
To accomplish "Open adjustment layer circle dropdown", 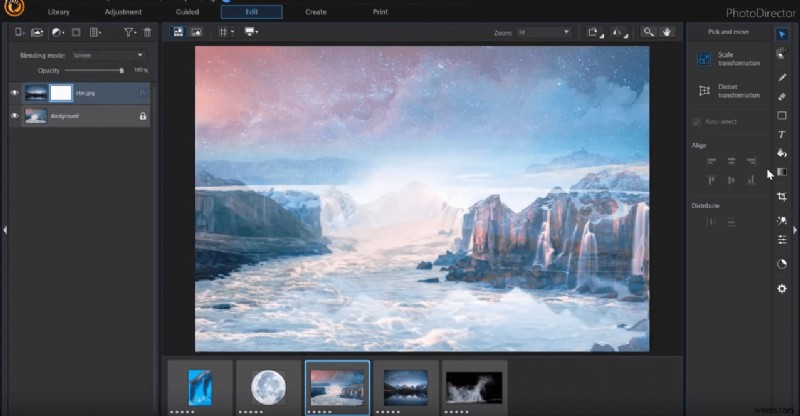I will click(x=58, y=32).
